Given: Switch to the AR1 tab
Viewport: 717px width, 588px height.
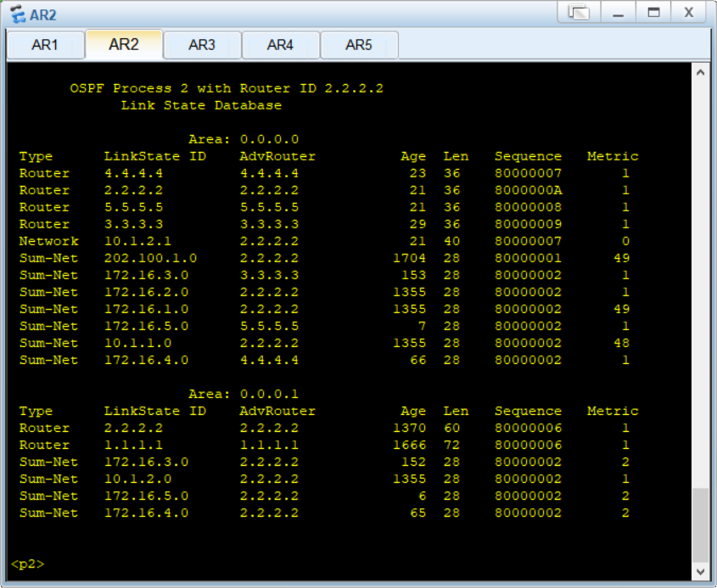Looking at the screenshot, I should point(45,45).
